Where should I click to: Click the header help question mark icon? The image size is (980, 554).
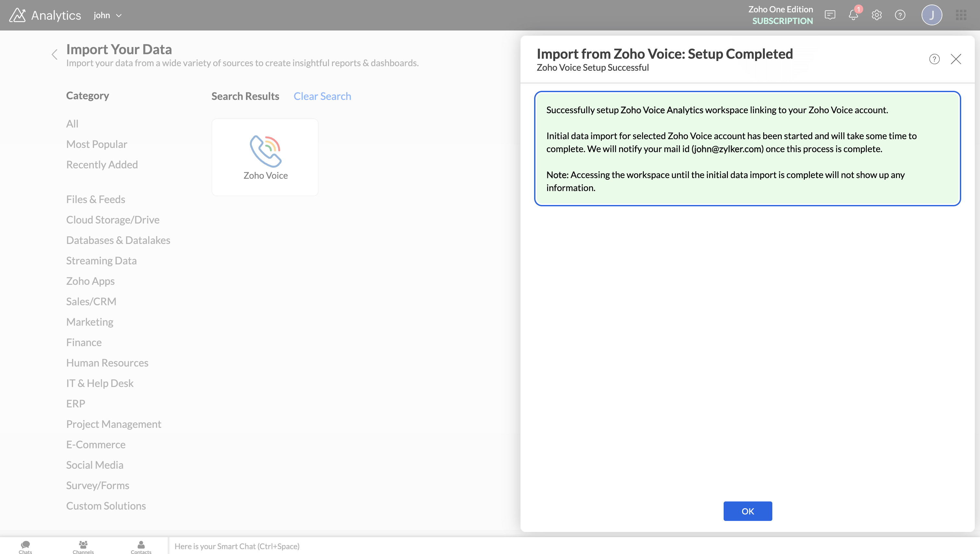coord(900,15)
